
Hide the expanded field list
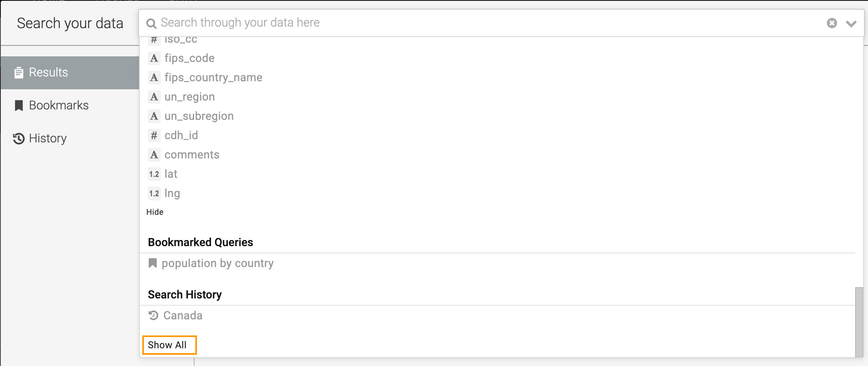click(155, 212)
